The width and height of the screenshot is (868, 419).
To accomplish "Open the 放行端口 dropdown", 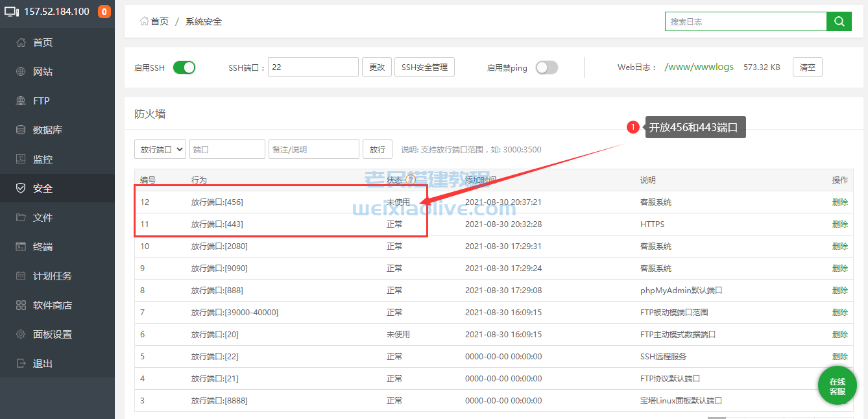I will click(160, 149).
